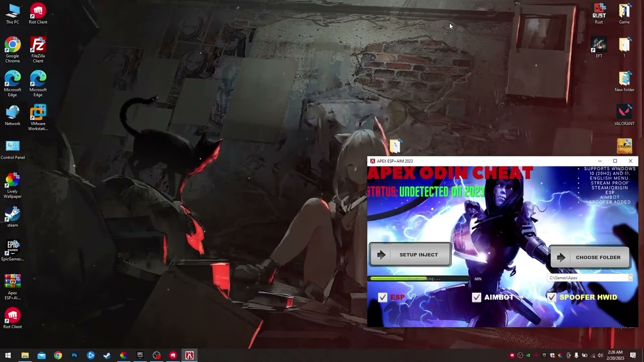Screen dimensions: 644x362
Task: Close the APEX ESP+AIM 2023 window
Action: [x=630, y=161]
